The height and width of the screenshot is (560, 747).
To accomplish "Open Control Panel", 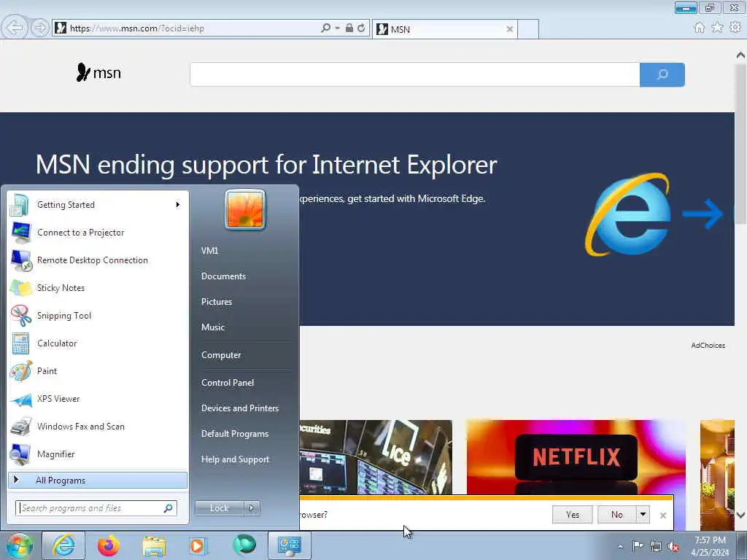I will click(x=228, y=383).
